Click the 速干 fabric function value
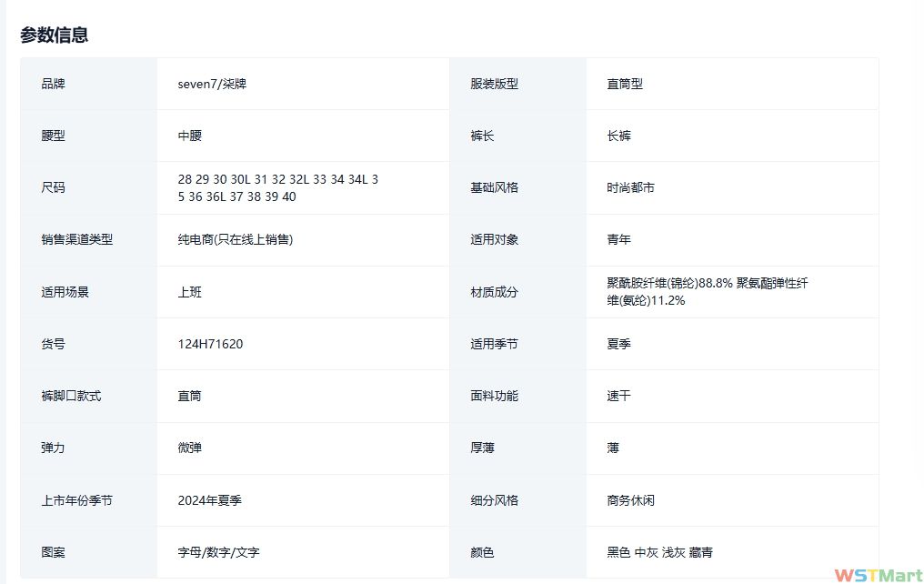 [619, 396]
